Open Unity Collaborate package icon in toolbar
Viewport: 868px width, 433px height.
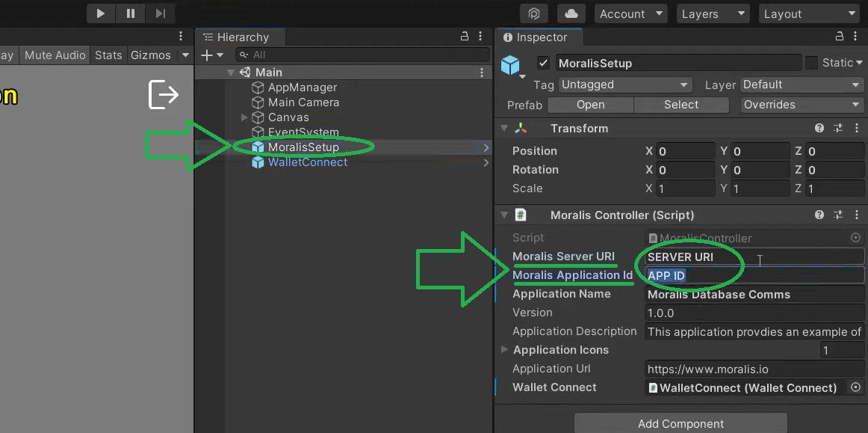(534, 13)
